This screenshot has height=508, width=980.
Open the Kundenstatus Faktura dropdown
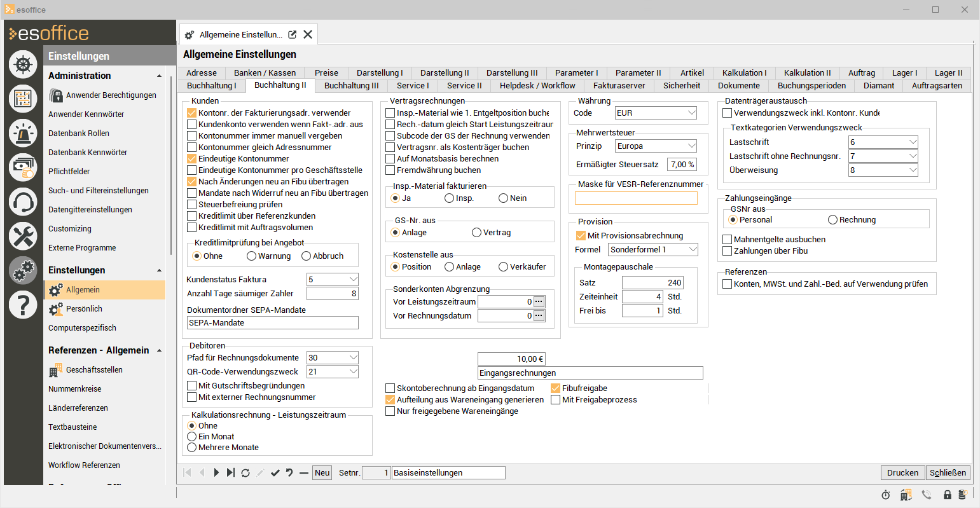point(354,279)
